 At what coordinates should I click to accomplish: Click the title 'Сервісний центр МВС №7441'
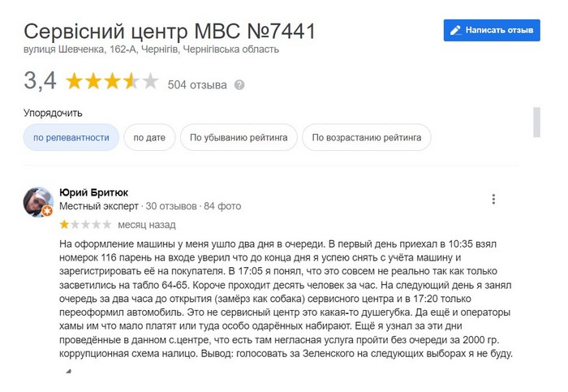pos(170,32)
